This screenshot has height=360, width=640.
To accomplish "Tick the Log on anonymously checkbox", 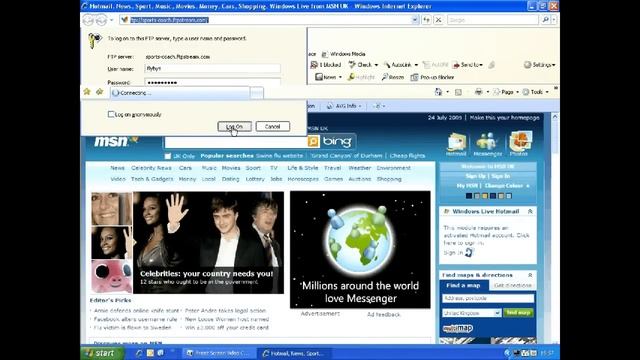I will pyautogui.click(x=111, y=114).
